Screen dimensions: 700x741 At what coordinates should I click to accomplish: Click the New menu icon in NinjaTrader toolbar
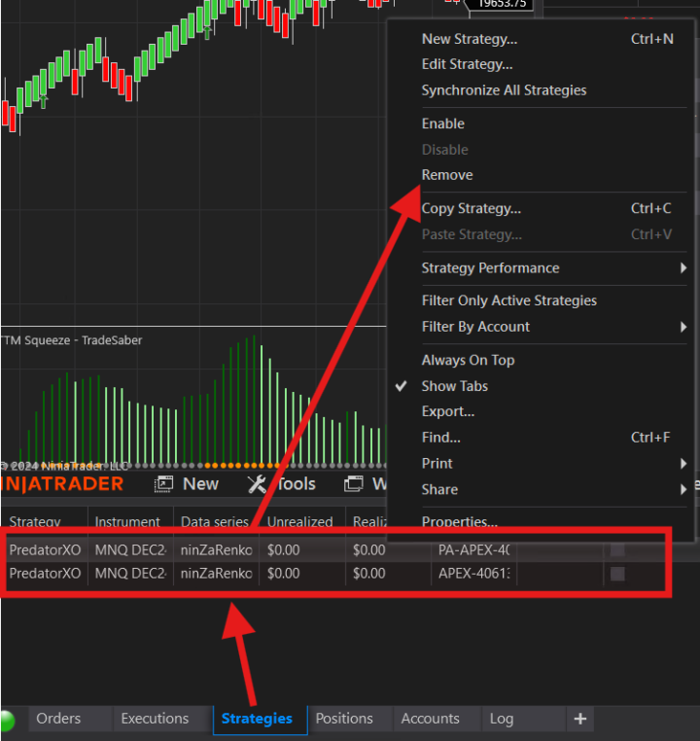click(x=164, y=484)
